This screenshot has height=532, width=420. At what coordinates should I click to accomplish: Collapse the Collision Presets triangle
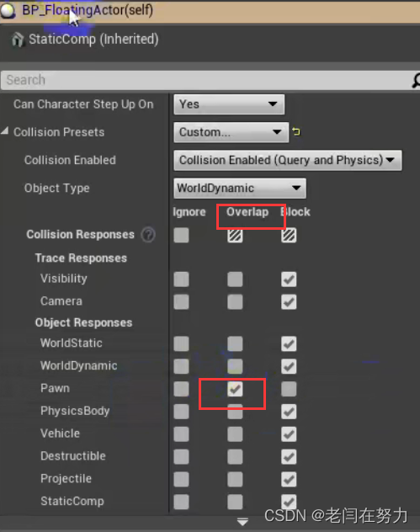pyautogui.click(x=5, y=131)
